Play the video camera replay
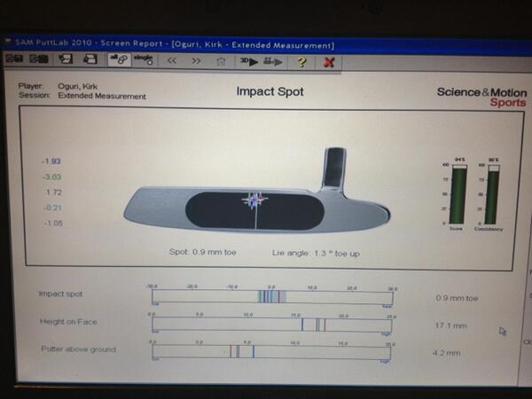Viewport: 532px width, 399px height. click(273, 62)
